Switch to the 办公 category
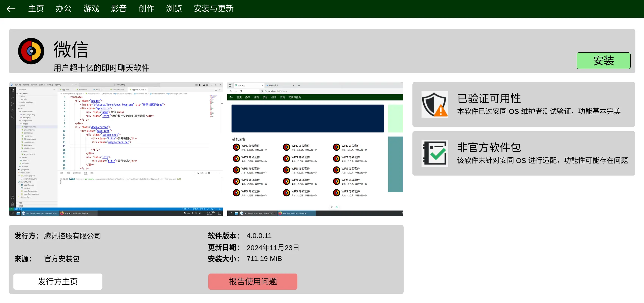The image size is (644, 303). (x=63, y=9)
